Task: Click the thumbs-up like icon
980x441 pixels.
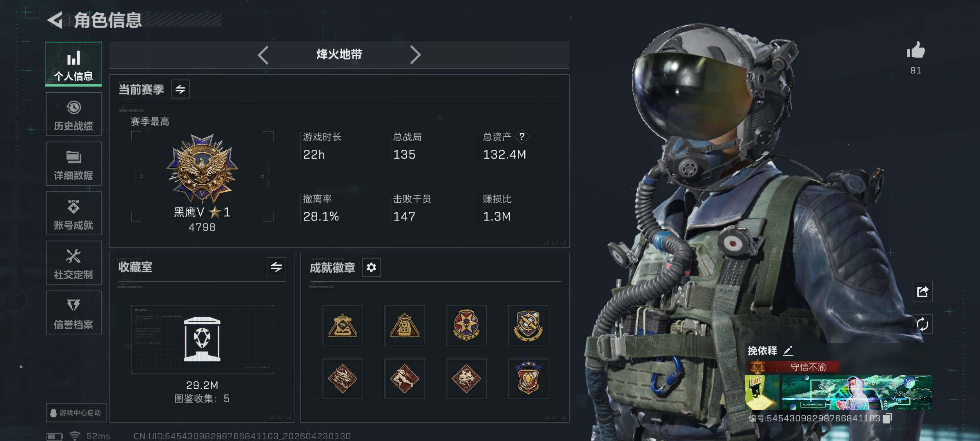Action: [x=916, y=51]
